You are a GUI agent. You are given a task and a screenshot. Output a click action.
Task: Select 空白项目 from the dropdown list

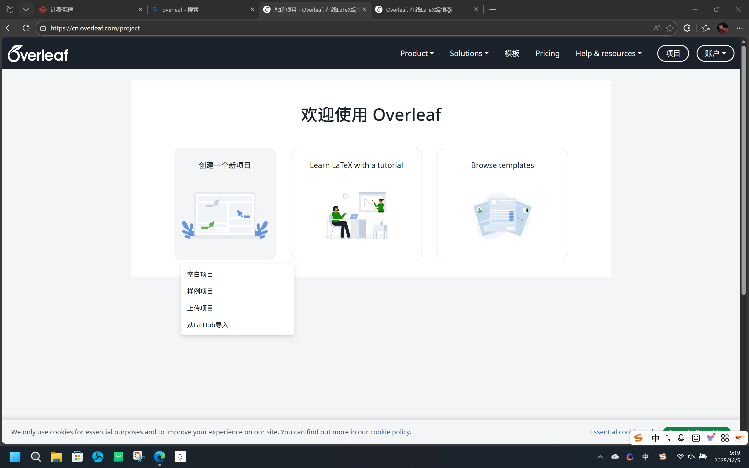(200, 274)
